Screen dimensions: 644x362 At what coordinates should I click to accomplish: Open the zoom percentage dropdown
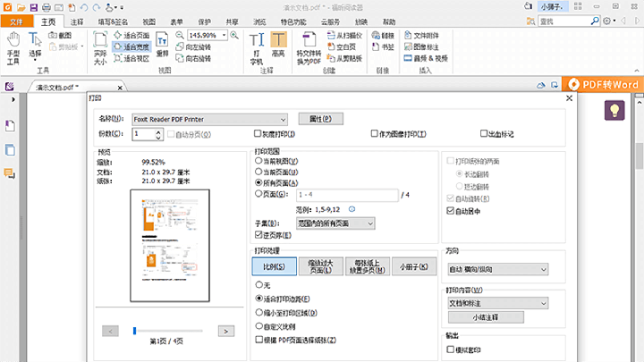pyautogui.click(x=225, y=35)
